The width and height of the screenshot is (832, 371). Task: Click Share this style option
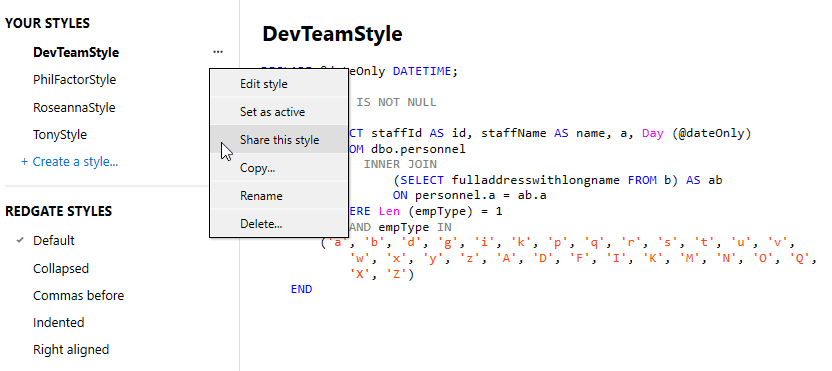point(279,140)
